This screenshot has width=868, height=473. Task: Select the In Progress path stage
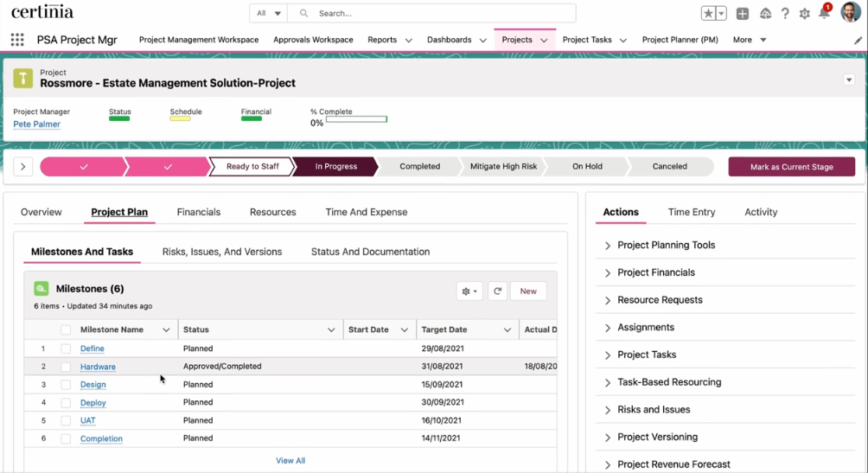click(x=336, y=167)
